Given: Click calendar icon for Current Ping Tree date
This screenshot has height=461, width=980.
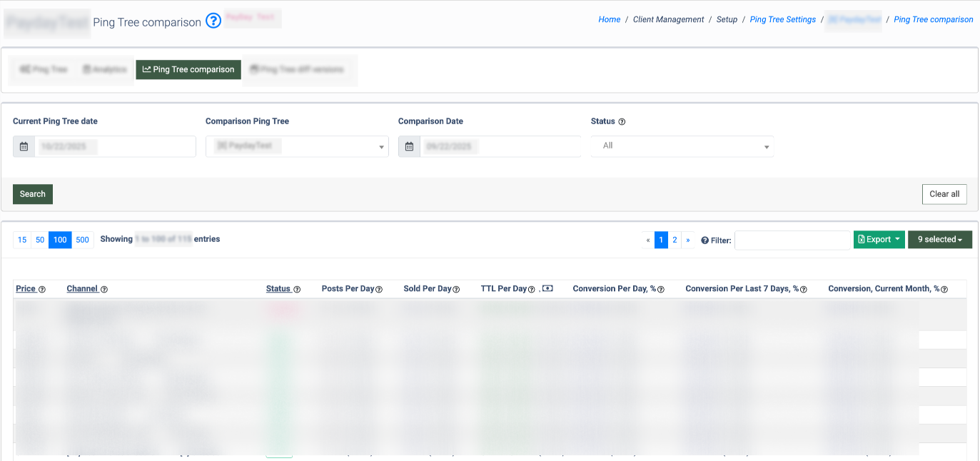Looking at the screenshot, I should pyautogui.click(x=24, y=146).
